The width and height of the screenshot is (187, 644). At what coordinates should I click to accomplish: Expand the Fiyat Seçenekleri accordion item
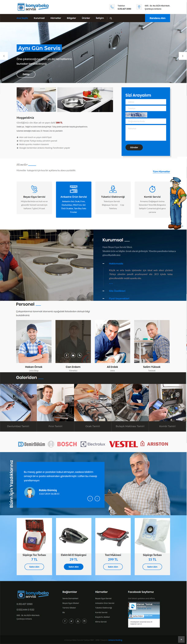(x=119, y=298)
